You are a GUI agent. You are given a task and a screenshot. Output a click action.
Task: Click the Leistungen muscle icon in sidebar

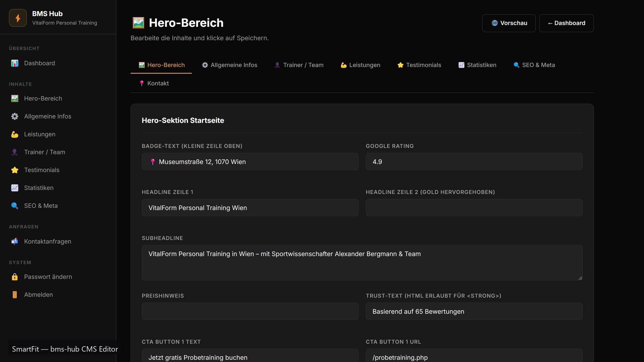click(x=15, y=134)
